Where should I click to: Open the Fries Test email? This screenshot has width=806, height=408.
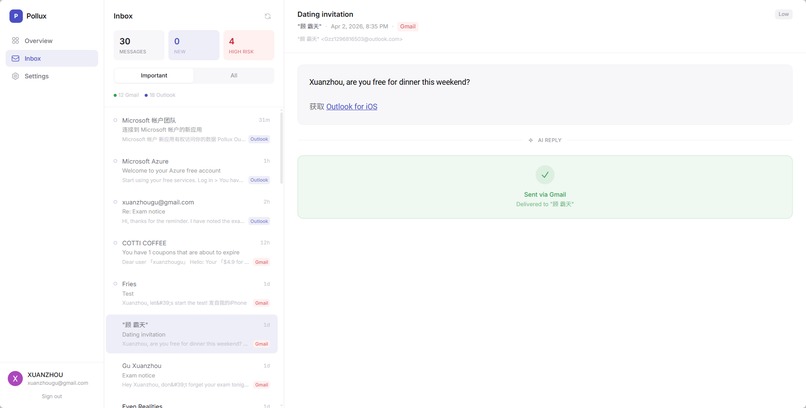(x=192, y=293)
